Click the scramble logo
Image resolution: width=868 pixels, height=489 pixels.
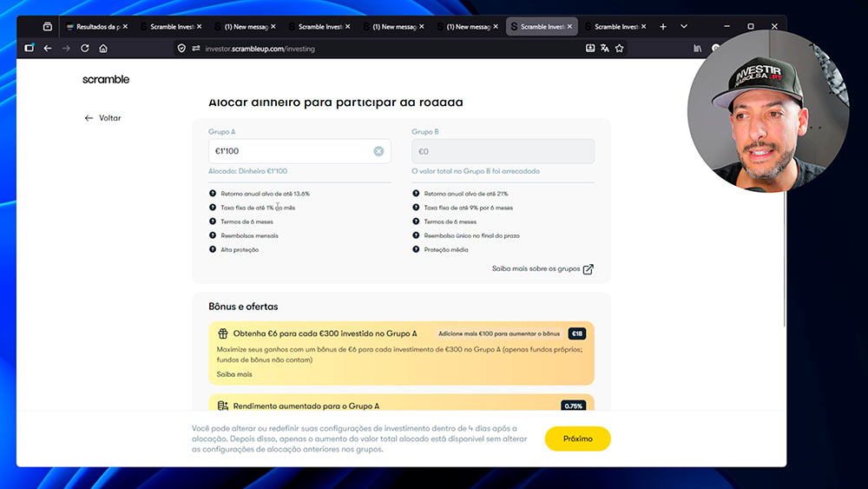tap(106, 79)
